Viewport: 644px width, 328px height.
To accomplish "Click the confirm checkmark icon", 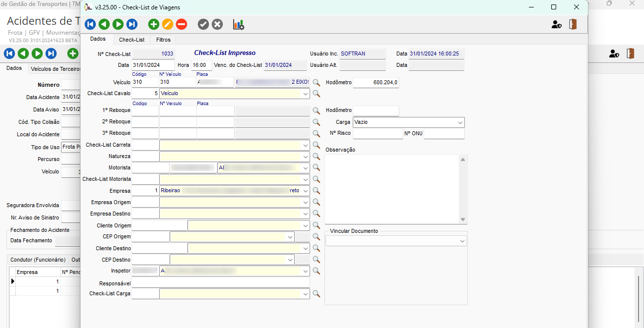I will pos(203,24).
